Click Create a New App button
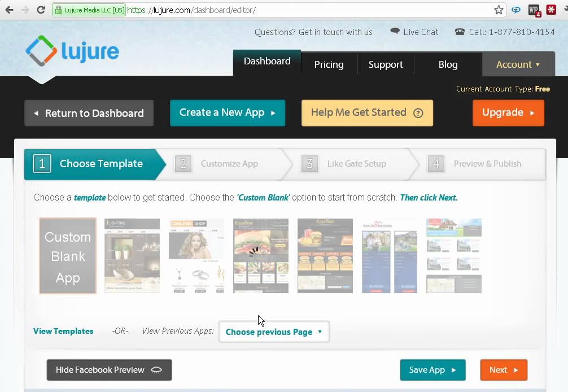The image size is (568, 392). click(228, 112)
